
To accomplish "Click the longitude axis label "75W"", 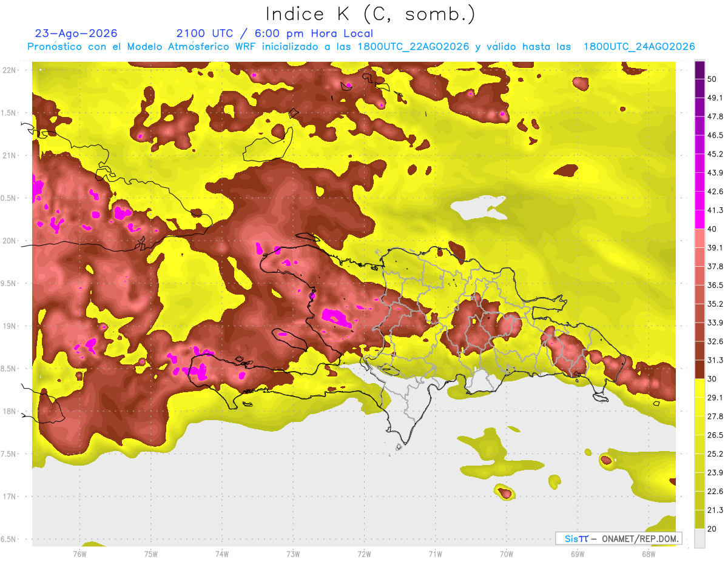I will point(150,554).
